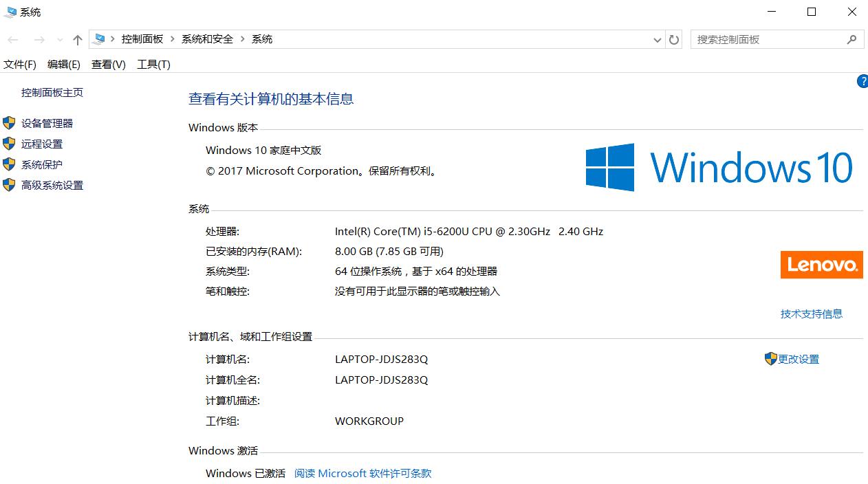Click the refresh icon in the address bar
The height and width of the screenshot is (484, 868).
pyautogui.click(x=673, y=39)
